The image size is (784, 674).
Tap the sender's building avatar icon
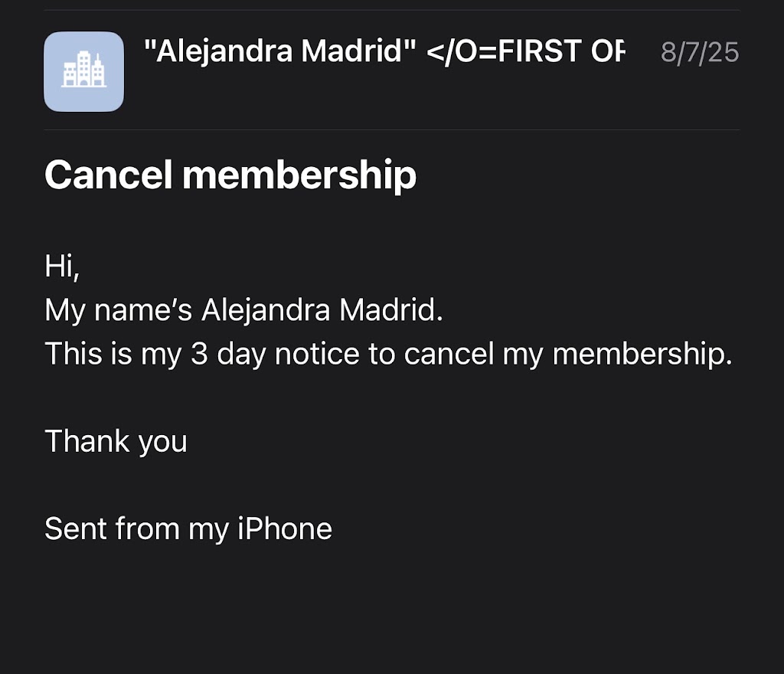click(x=83, y=71)
